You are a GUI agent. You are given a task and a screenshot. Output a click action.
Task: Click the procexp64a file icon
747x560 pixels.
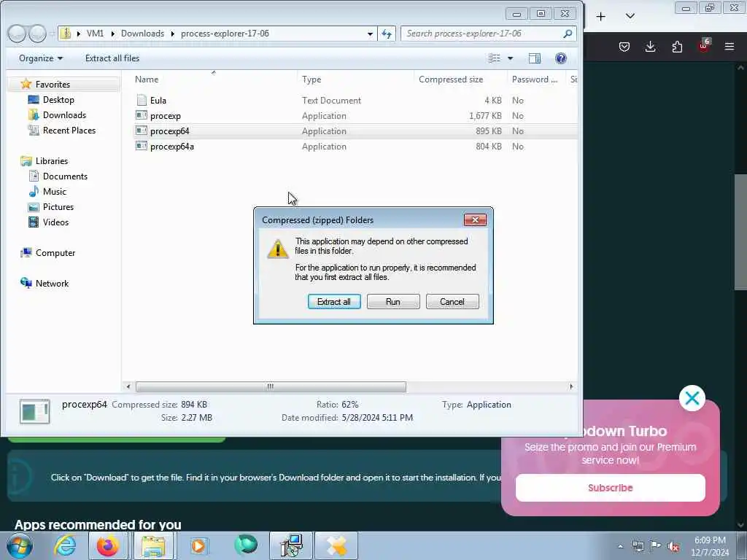pyautogui.click(x=142, y=146)
